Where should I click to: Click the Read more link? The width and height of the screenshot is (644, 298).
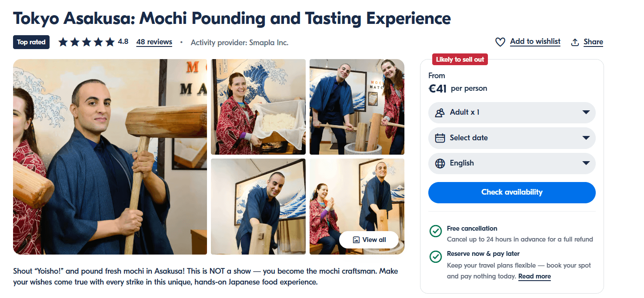[x=534, y=276]
